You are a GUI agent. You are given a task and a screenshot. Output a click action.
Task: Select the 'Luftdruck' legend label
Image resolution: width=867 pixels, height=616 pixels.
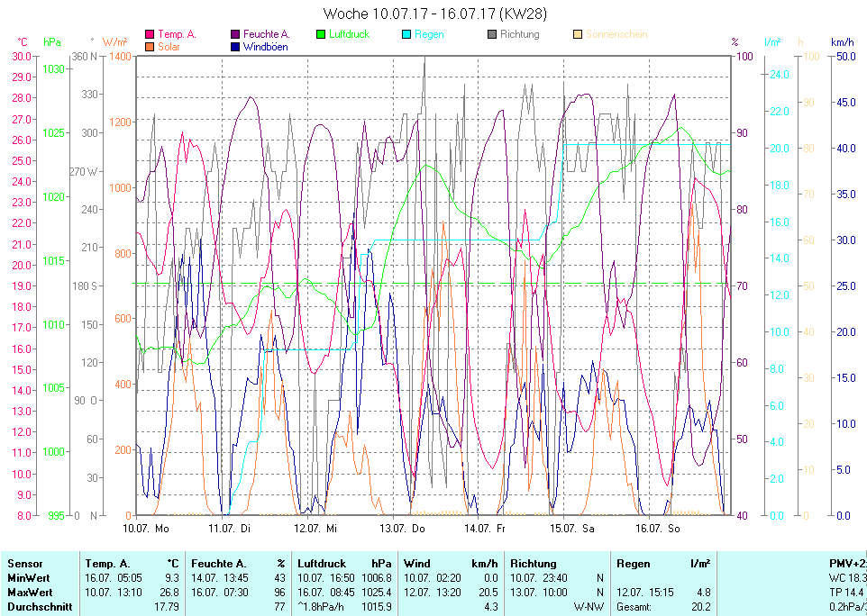tap(350, 34)
